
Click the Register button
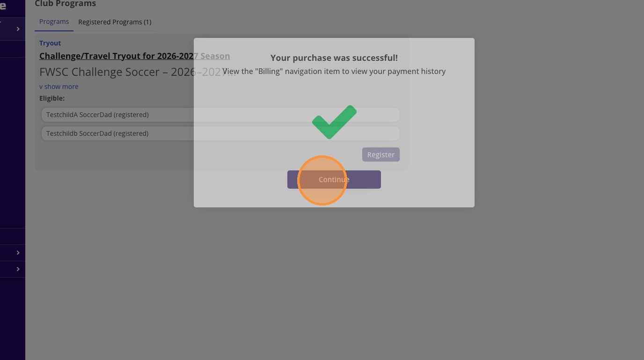pyautogui.click(x=381, y=154)
